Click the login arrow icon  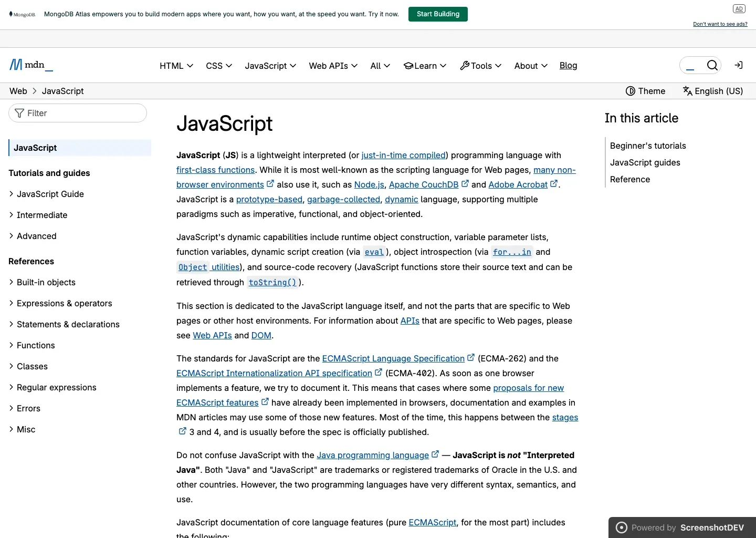(739, 65)
